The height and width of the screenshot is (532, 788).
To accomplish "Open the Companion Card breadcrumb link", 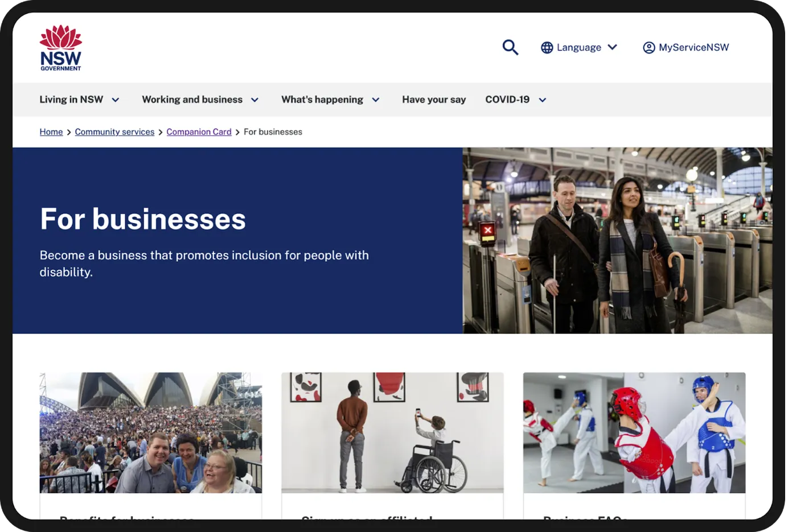I will (x=199, y=131).
